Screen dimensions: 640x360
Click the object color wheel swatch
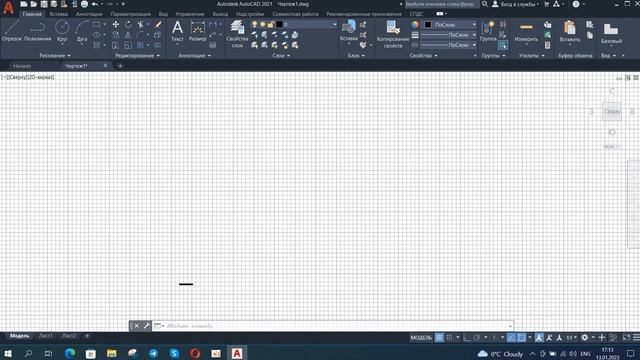tap(415, 24)
